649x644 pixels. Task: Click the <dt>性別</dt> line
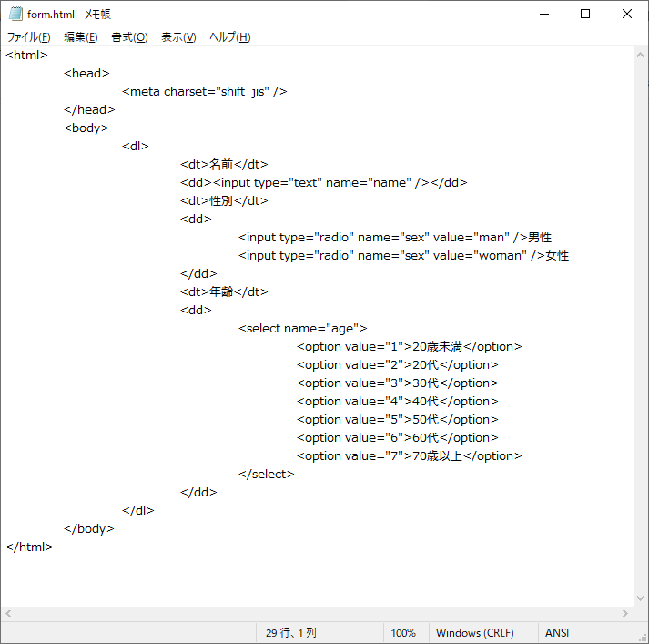click(224, 201)
